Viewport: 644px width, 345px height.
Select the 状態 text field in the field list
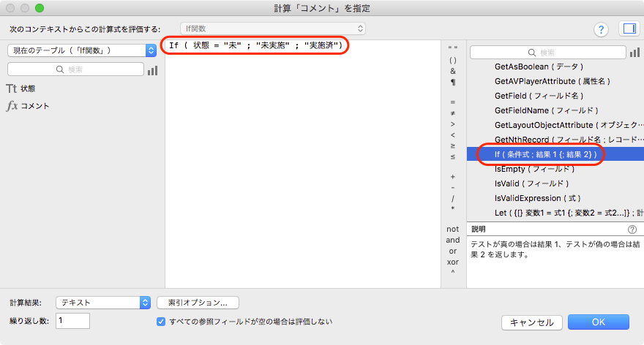[x=28, y=88]
